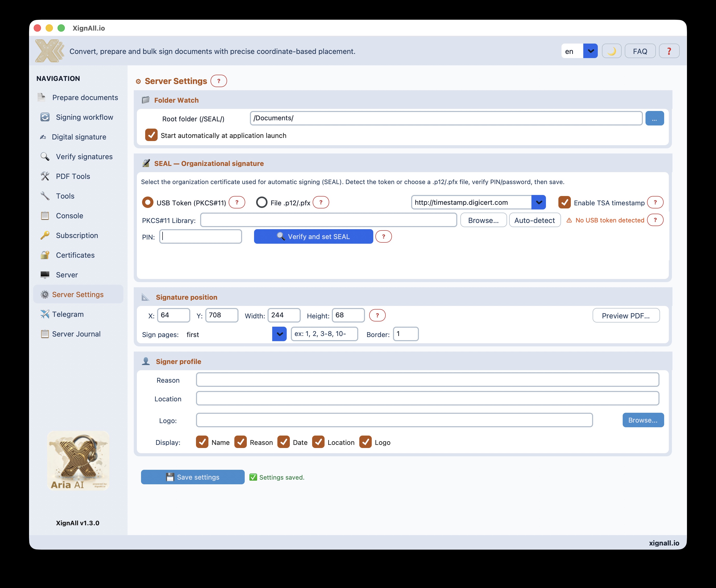The width and height of the screenshot is (716, 588).
Task: Click the person icon beside Signer profile
Action: 146,361
